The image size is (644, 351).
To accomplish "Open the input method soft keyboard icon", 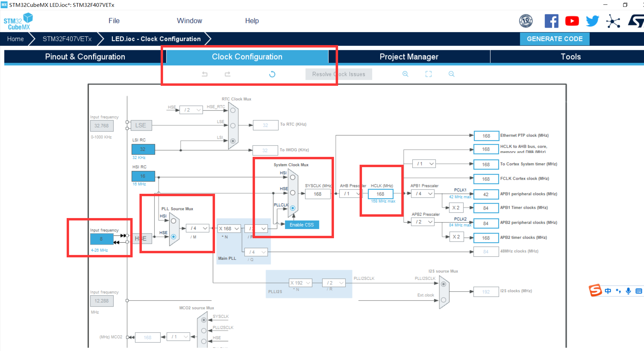I will 639,291.
